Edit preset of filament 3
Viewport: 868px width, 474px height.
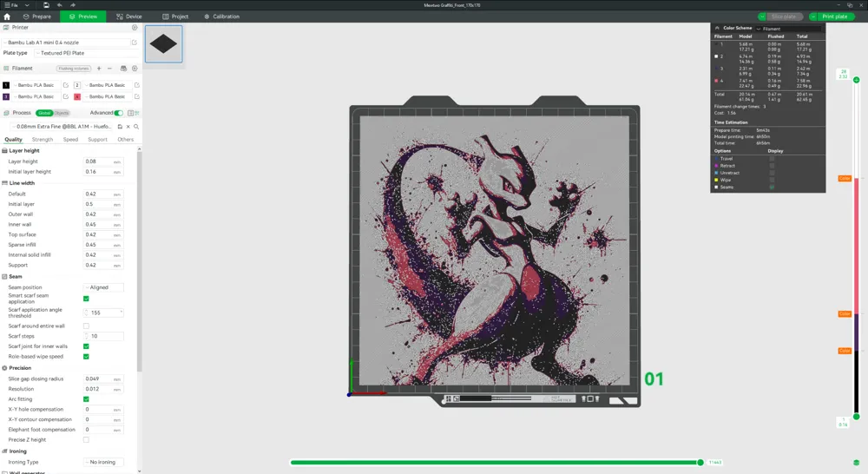coord(65,96)
